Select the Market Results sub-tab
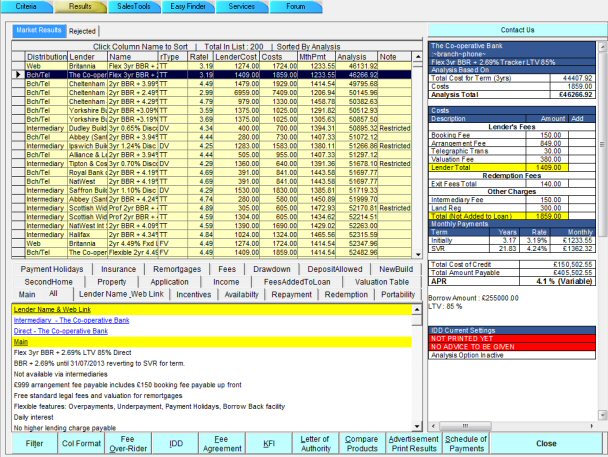The height and width of the screenshot is (457, 608). point(39,30)
